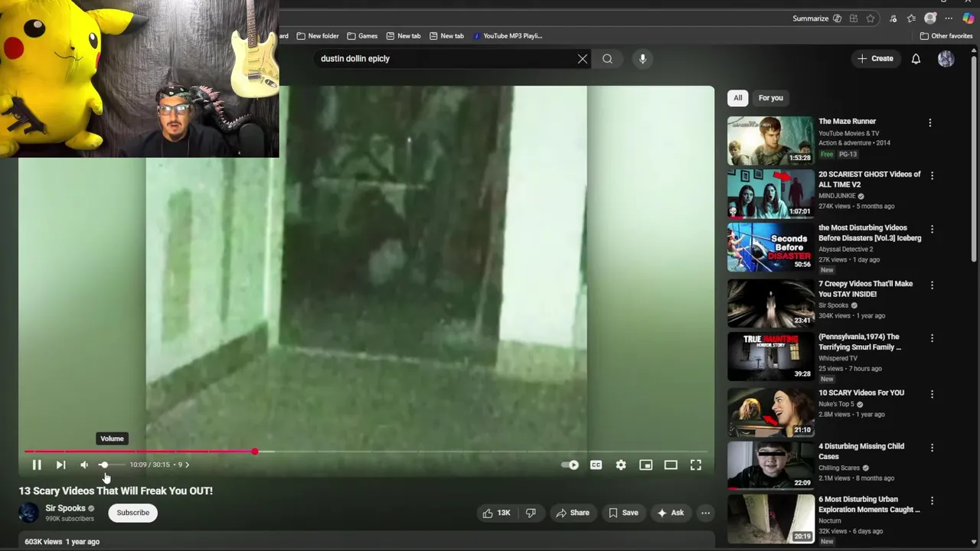Image resolution: width=980 pixels, height=551 pixels.
Task: Select the For you filter chip
Action: coord(771,98)
